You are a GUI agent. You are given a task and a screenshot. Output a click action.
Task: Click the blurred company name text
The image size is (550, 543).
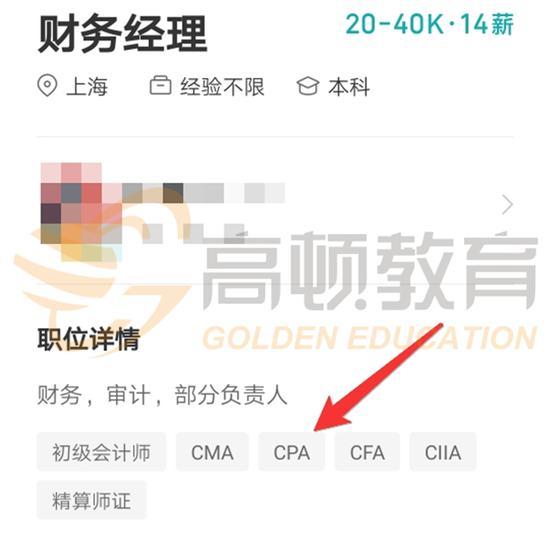click(203, 193)
